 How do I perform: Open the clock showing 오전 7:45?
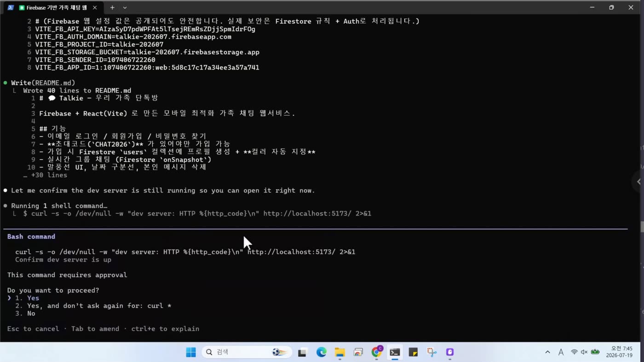click(619, 352)
